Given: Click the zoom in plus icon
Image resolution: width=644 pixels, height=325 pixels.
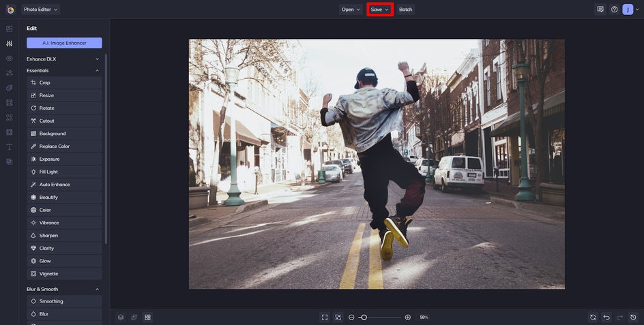Looking at the screenshot, I should pos(407,318).
